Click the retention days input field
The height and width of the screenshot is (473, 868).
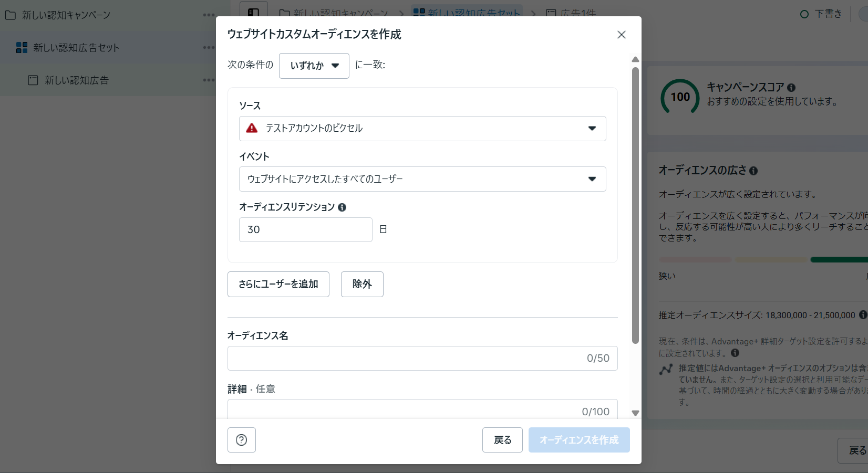click(305, 229)
